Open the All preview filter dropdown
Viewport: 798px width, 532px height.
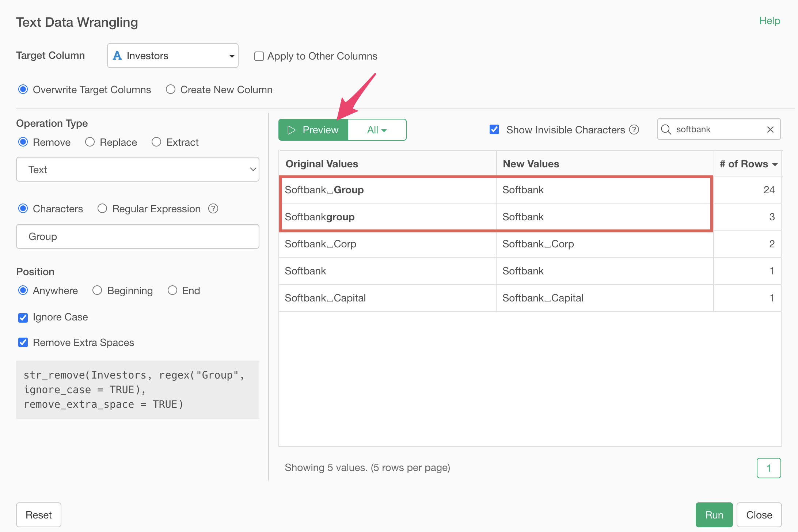[377, 130]
